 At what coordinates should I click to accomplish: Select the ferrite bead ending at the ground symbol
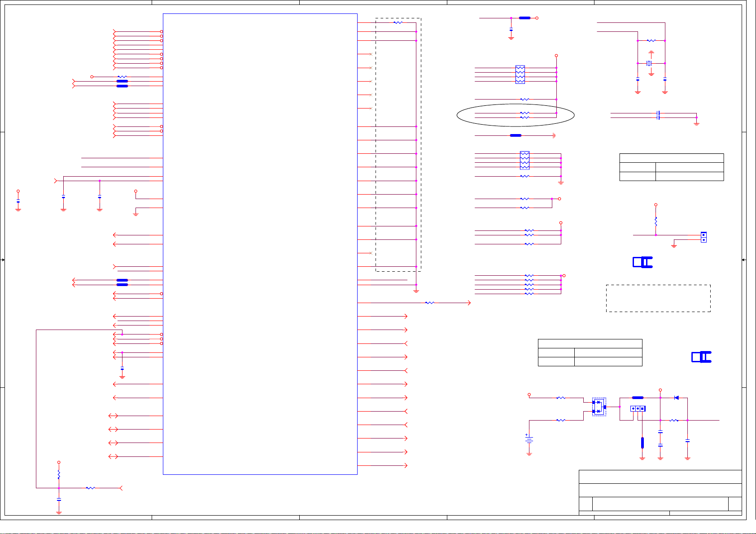pos(516,135)
